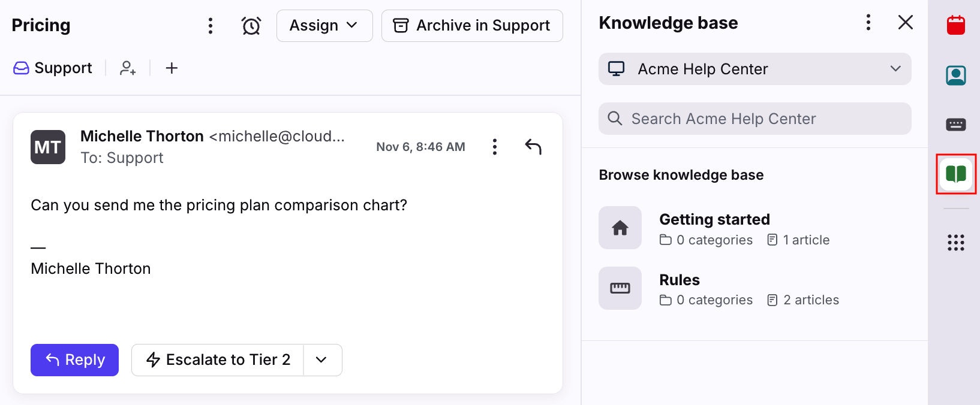Screen dimensions: 980x405
Task: Open conversation more options menu beside Pricing
Action: [x=210, y=26]
